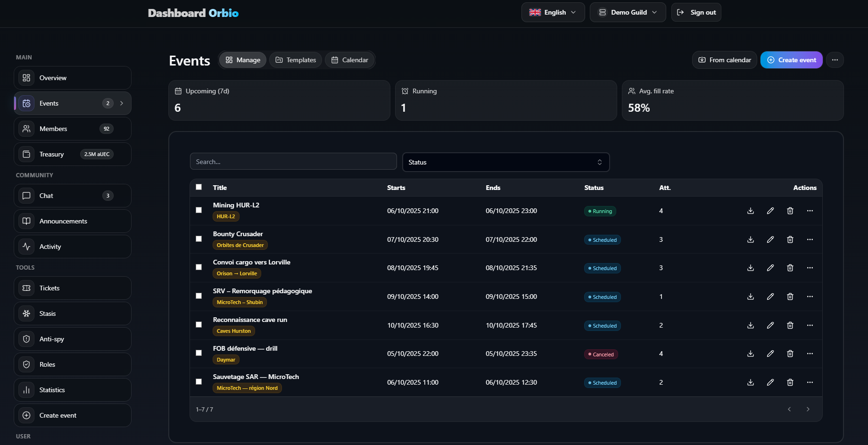
Task: Click the blue Create event button
Action: [791, 60]
